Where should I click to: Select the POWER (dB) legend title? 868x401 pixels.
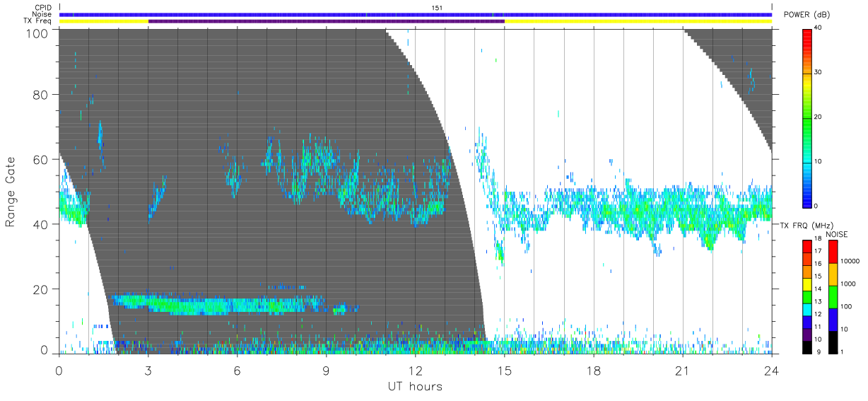(807, 15)
